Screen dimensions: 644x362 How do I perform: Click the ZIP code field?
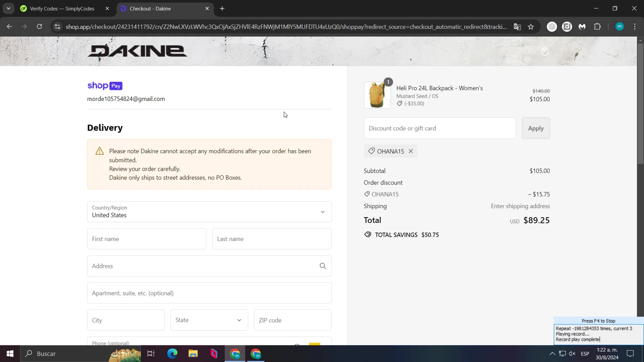292,320
